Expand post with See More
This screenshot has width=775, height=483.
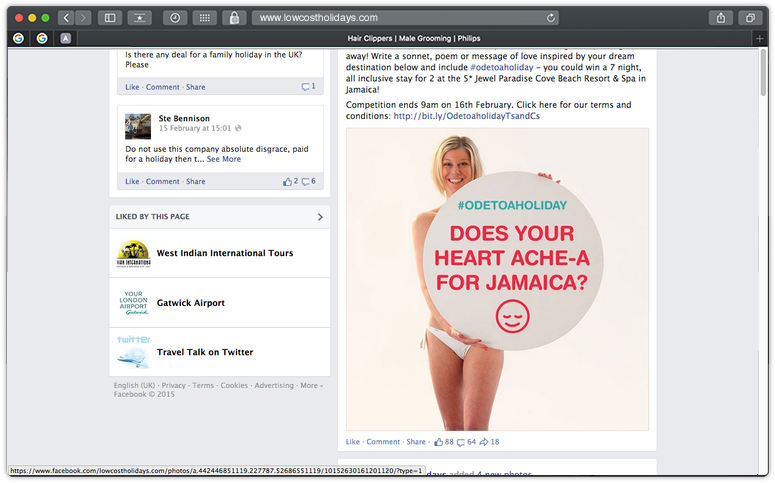(224, 159)
